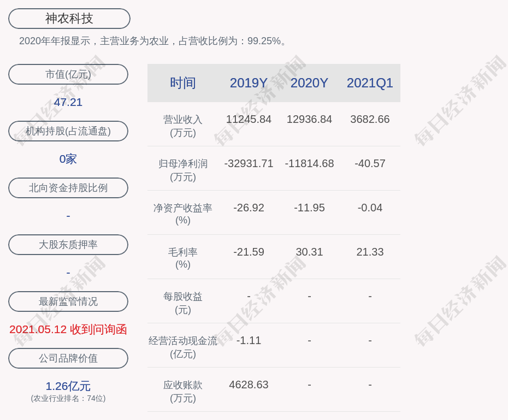
Task: Select net profit value -40.57
Action: click(x=370, y=163)
